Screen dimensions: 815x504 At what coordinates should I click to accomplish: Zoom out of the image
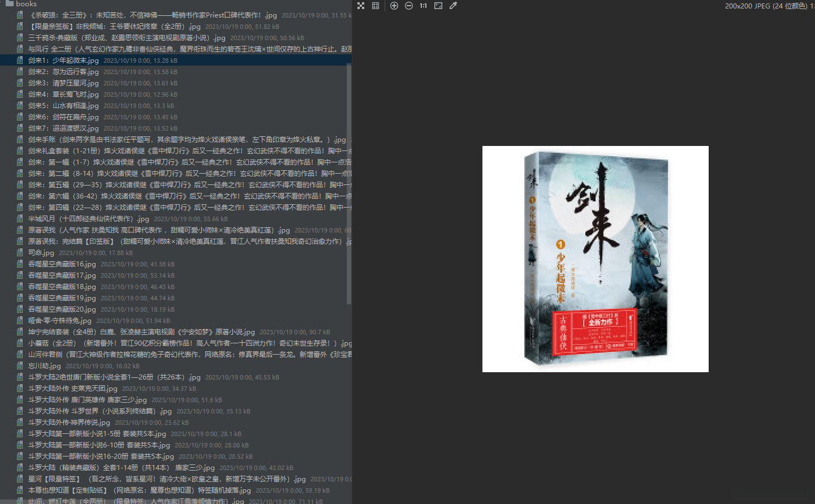pyautogui.click(x=409, y=6)
